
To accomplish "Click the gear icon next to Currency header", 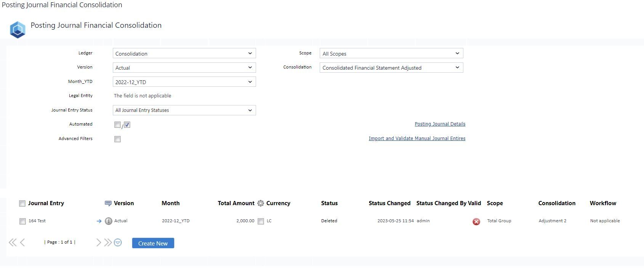I will click(x=261, y=204).
